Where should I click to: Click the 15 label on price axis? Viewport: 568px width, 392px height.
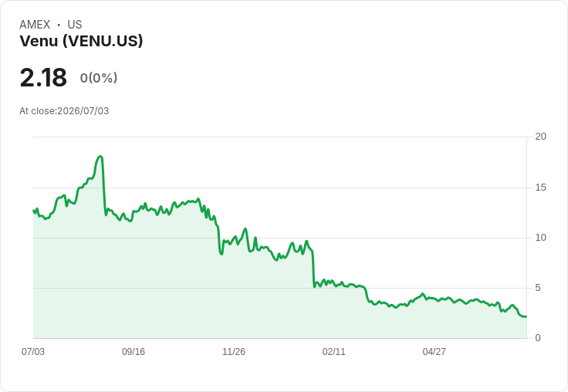pos(541,188)
